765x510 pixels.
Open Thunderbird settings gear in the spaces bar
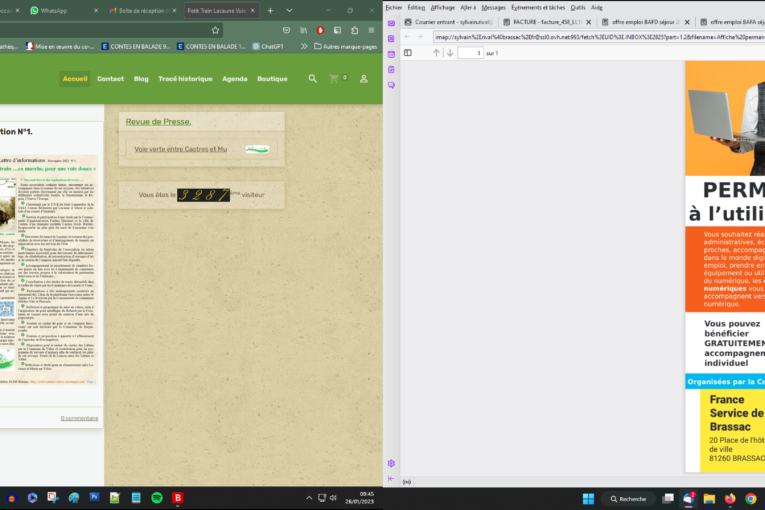click(391, 463)
